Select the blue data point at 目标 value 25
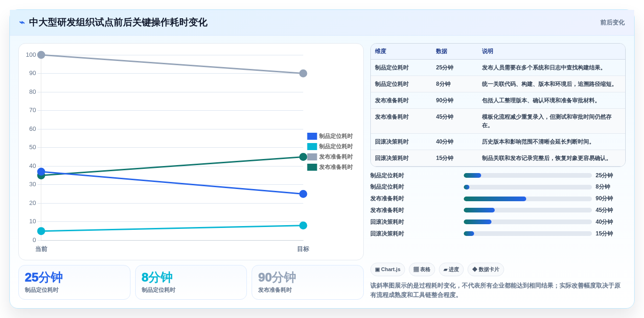The width and height of the screenshot is (644, 318). 303,194
